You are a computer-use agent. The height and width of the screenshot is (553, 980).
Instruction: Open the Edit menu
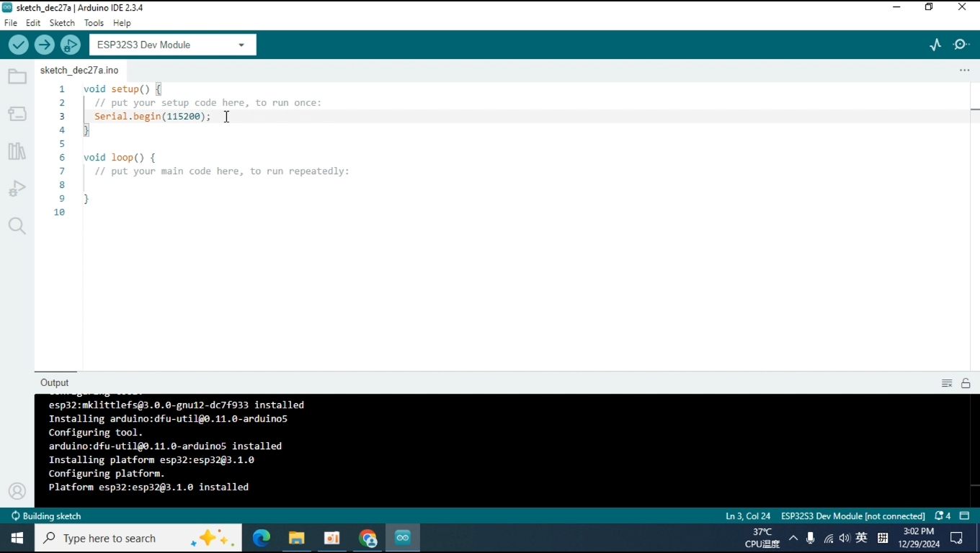33,23
